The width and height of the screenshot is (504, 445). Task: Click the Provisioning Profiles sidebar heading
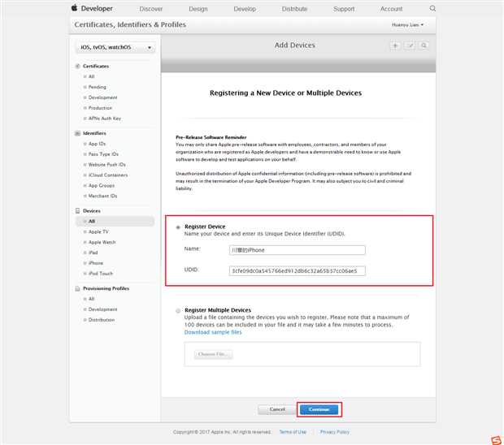pyautogui.click(x=106, y=288)
